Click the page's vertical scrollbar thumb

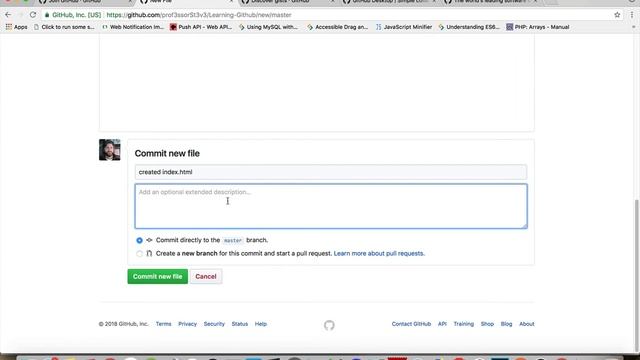coord(637,276)
